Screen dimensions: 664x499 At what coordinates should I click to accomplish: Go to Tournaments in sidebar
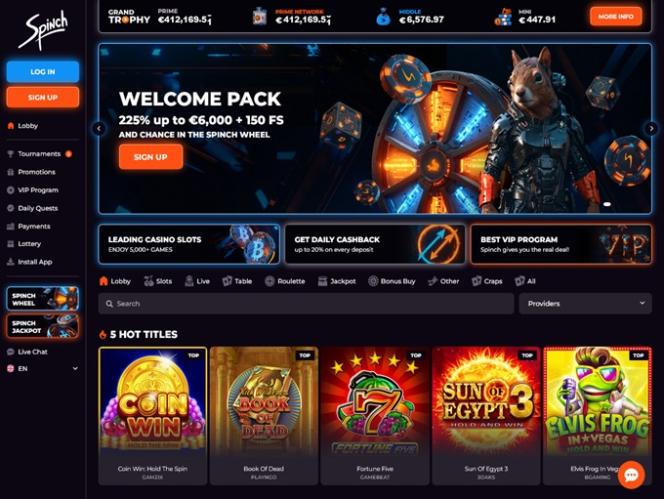[x=39, y=154]
